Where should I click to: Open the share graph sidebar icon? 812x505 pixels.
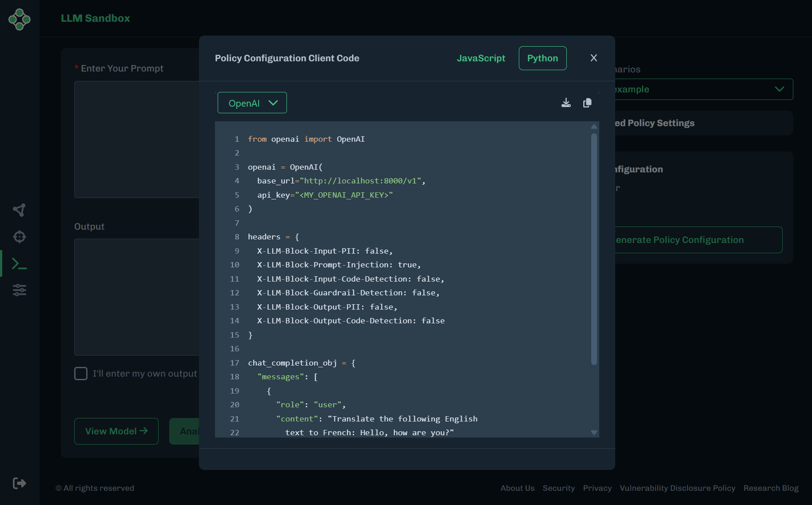tap(20, 210)
